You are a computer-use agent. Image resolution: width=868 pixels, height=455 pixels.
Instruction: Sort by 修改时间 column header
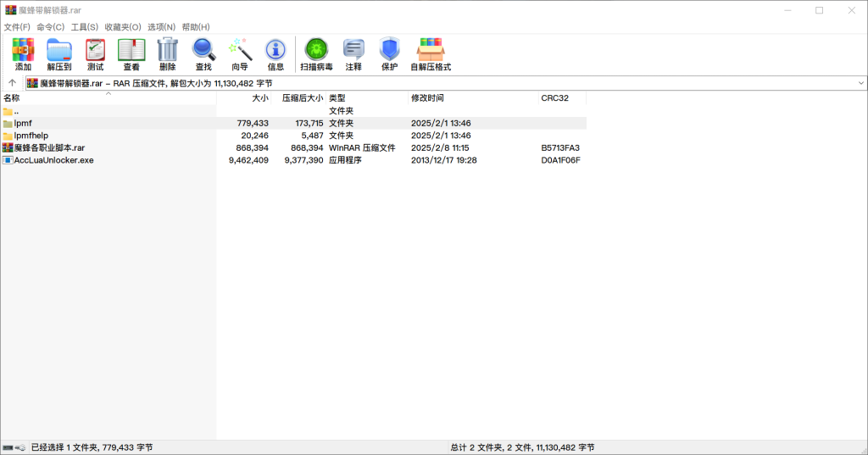(473, 98)
